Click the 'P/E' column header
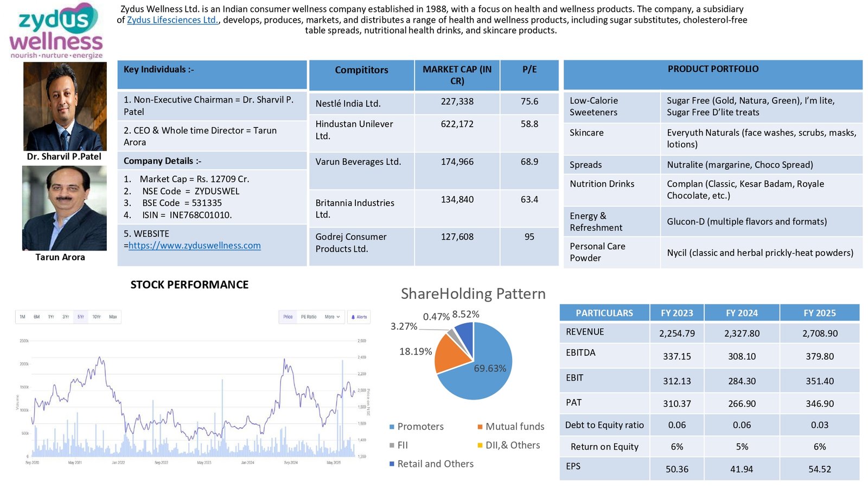This screenshot has width=868, height=488. [x=529, y=75]
